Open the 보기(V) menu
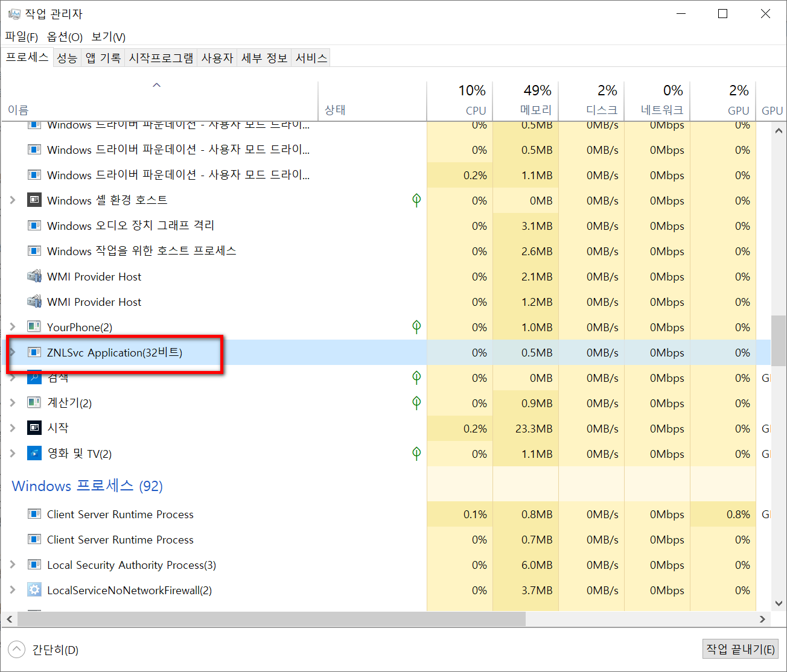Viewport: 787px width, 672px height. coord(109,37)
